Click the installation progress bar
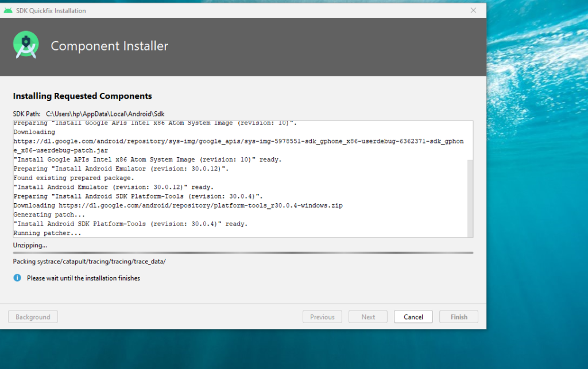This screenshot has height=369, width=588. coord(243,253)
